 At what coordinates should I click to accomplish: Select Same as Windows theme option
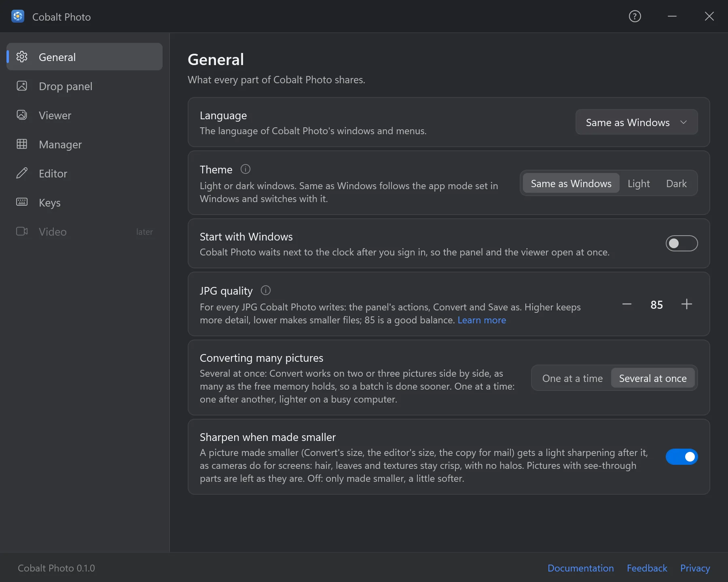571,183
